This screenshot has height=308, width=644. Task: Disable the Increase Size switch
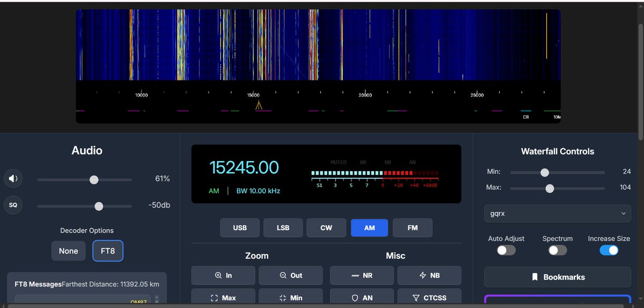point(609,251)
